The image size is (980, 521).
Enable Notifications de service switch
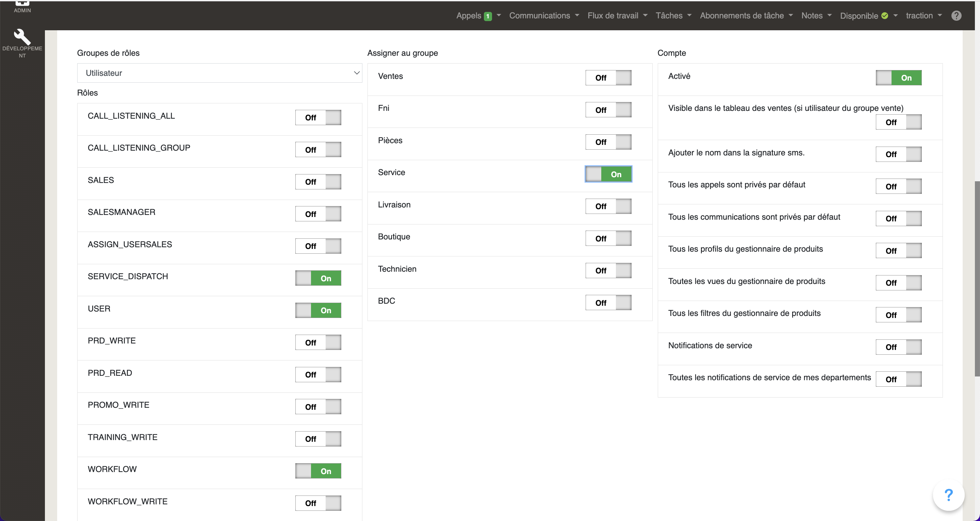coord(899,347)
